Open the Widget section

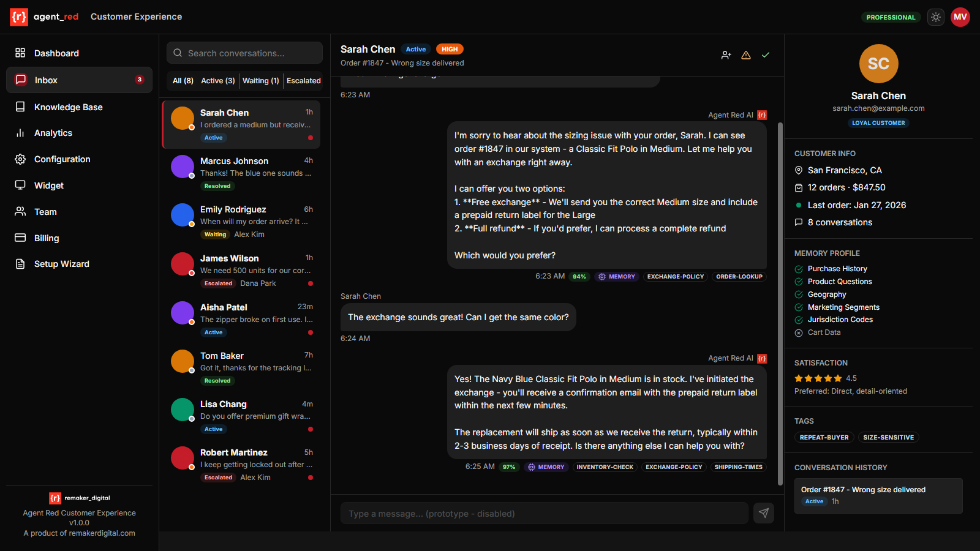pyautogui.click(x=48, y=185)
